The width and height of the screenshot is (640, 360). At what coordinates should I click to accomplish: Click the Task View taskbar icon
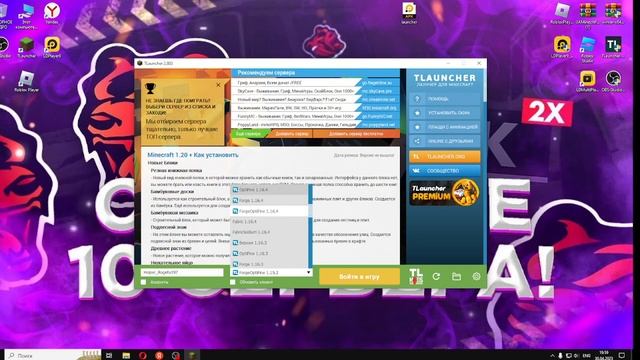point(109,356)
